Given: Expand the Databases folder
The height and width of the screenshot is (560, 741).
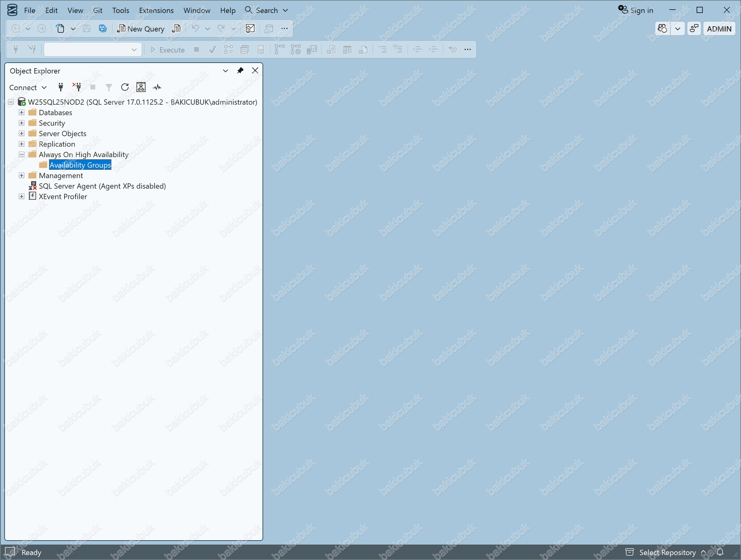Looking at the screenshot, I should click(22, 113).
